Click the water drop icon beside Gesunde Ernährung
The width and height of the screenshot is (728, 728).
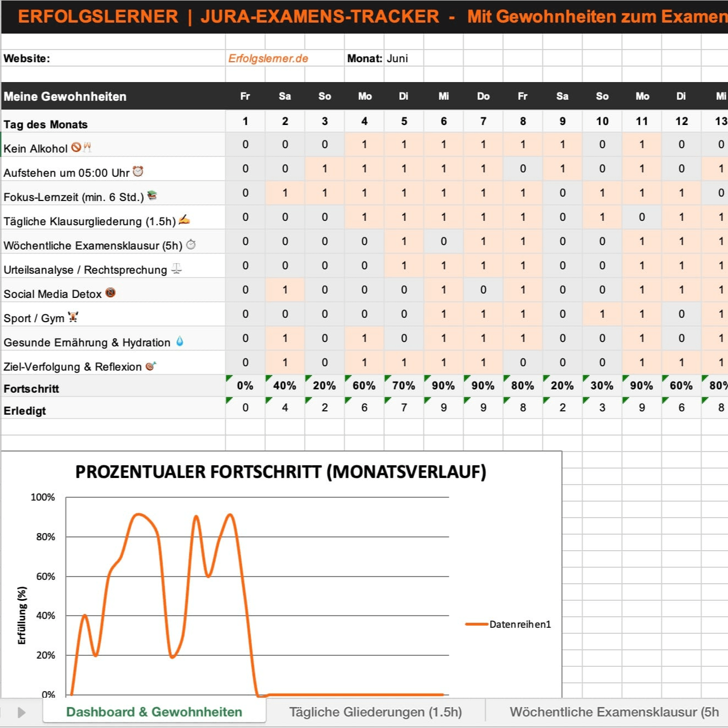click(180, 341)
